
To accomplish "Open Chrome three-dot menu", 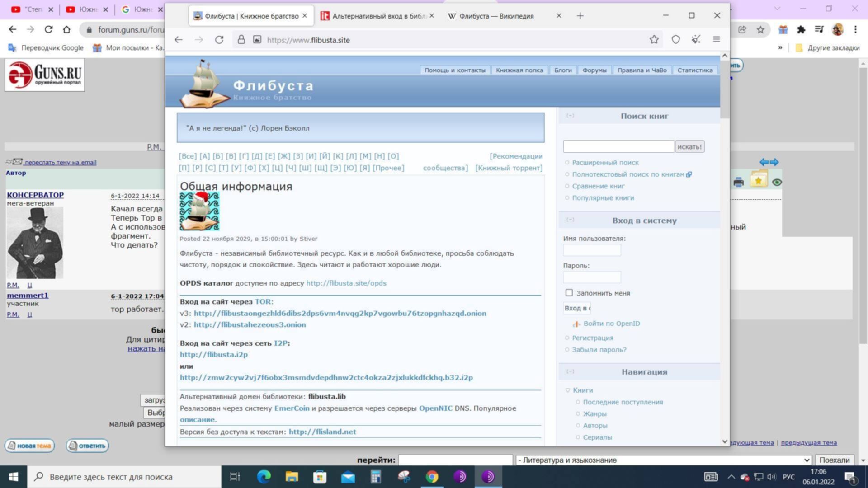I will 855,30.
